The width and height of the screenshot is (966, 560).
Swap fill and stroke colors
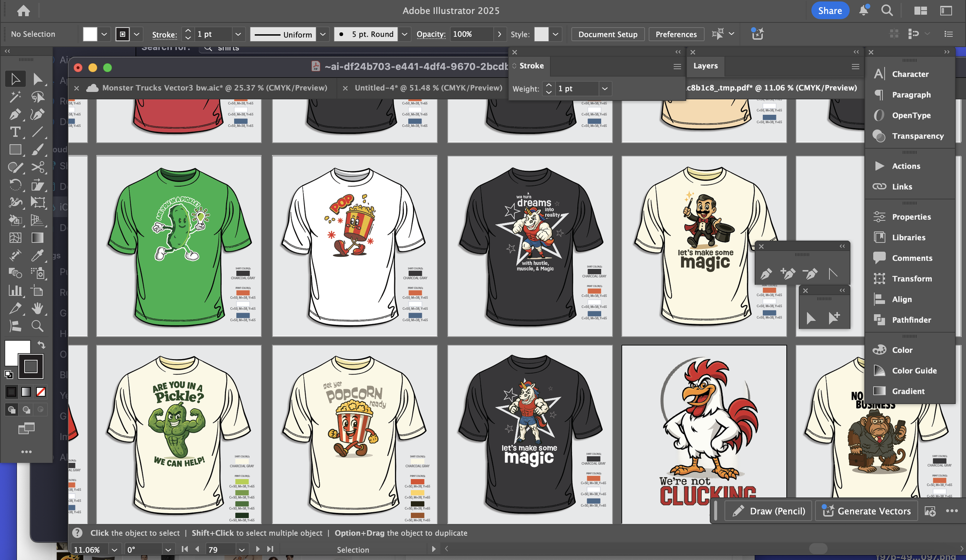(41, 344)
